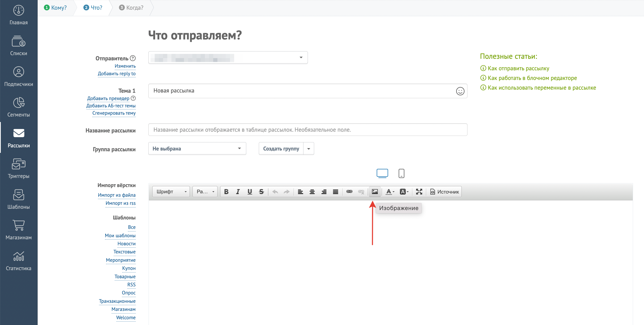
Task: Click the redo arrow in editor toolbar
Action: [x=287, y=192]
